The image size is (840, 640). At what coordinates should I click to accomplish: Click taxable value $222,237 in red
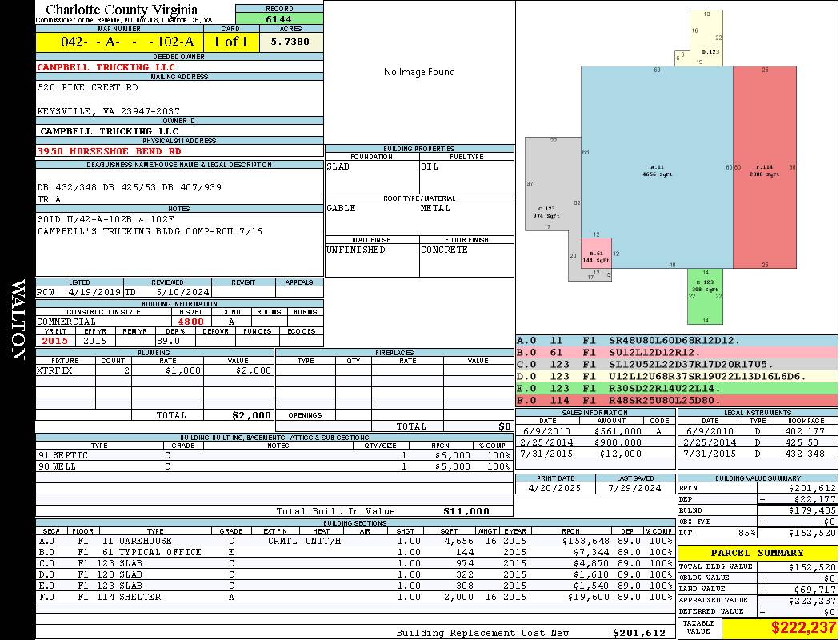coord(803,628)
